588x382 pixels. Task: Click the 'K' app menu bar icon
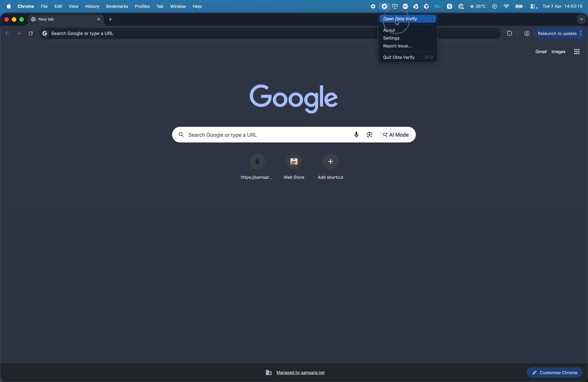[416, 7]
